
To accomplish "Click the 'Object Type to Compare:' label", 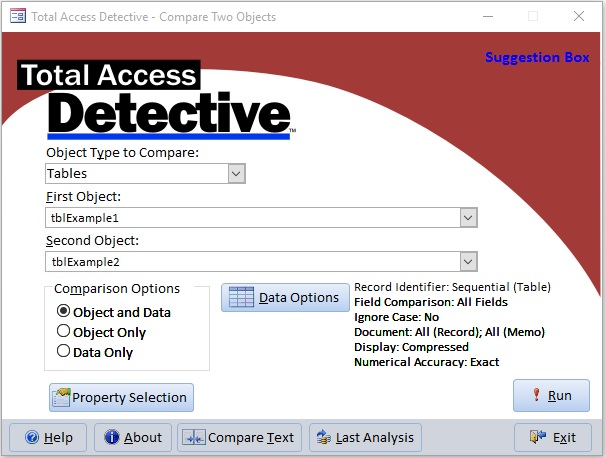I will [x=122, y=153].
